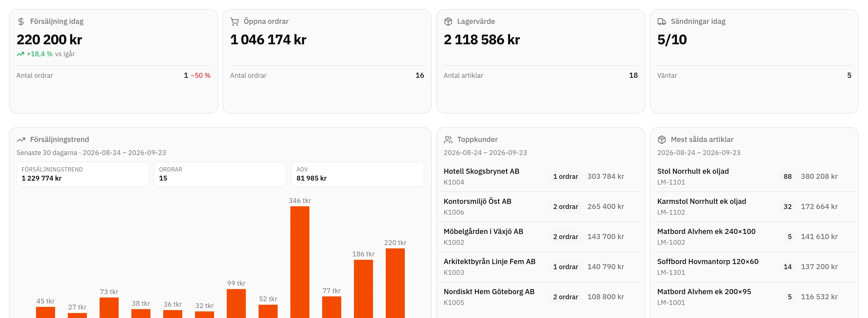The height and width of the screenshot is (318, 868).
Task: Click the truck icon for Sändningar idag
Action: (x=662, y=22)
